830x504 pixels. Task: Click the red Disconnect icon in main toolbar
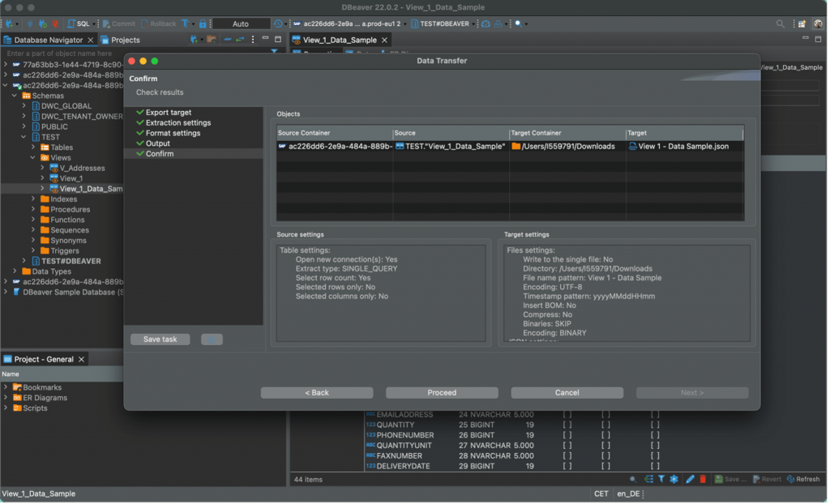tap(54, 23)
